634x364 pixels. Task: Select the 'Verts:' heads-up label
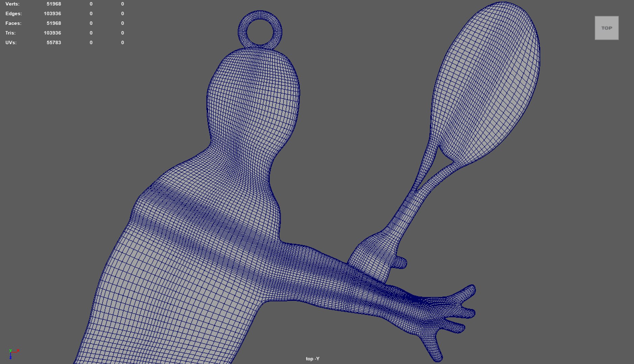point(12,4)
